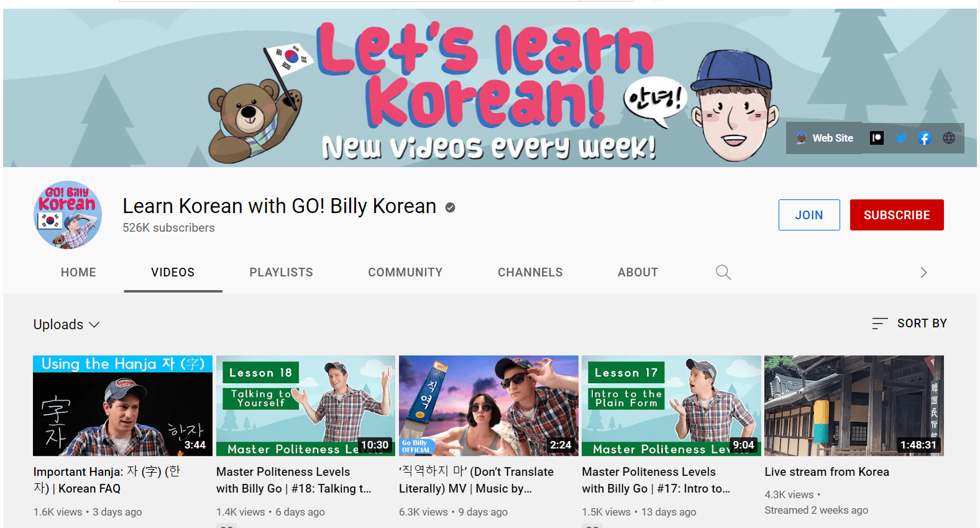Viewport: 980px width, 528px height.
Task: Open the ABOUT tab
Action: [638, 272]
